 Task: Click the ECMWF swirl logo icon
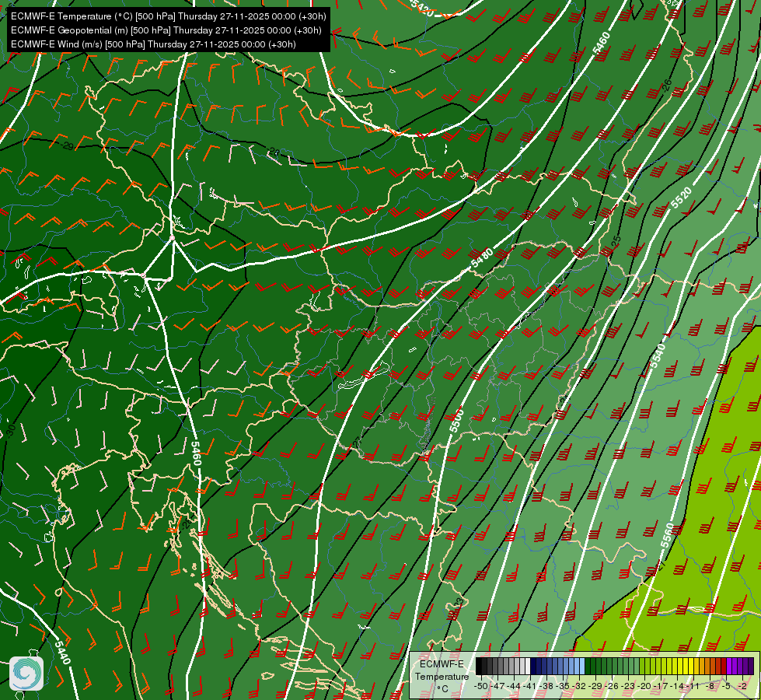26,674
